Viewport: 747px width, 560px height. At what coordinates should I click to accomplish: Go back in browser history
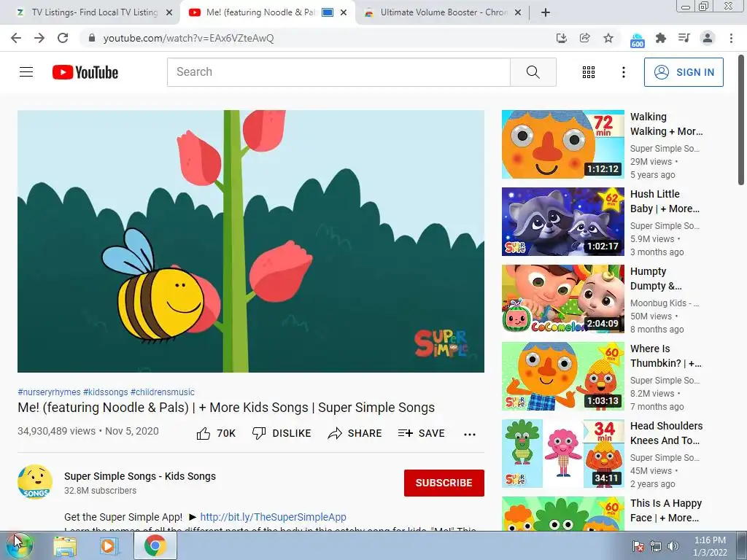16,38
